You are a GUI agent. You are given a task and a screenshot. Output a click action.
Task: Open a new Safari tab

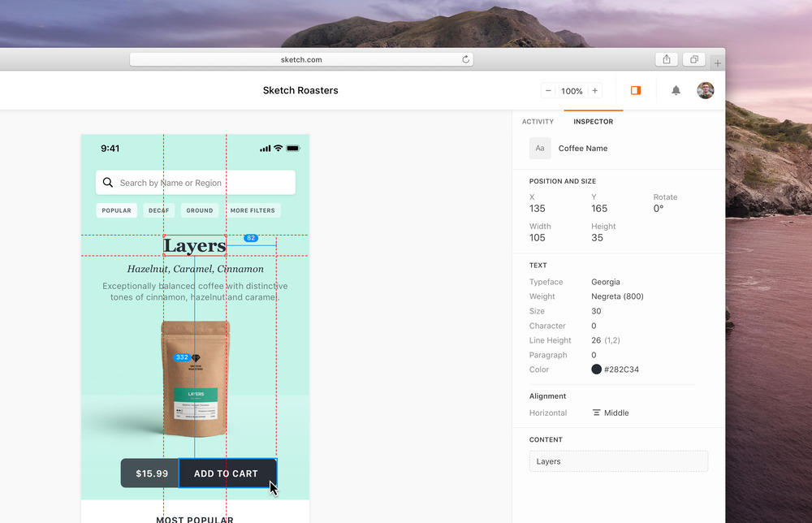[717, 63]
